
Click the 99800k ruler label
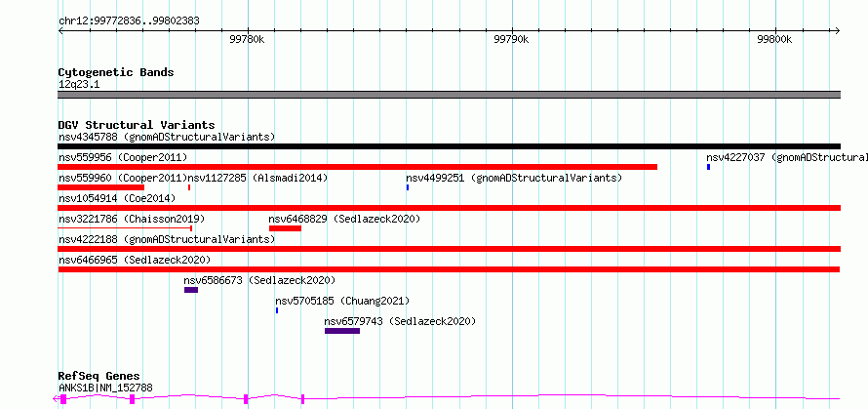pos(774,39)
